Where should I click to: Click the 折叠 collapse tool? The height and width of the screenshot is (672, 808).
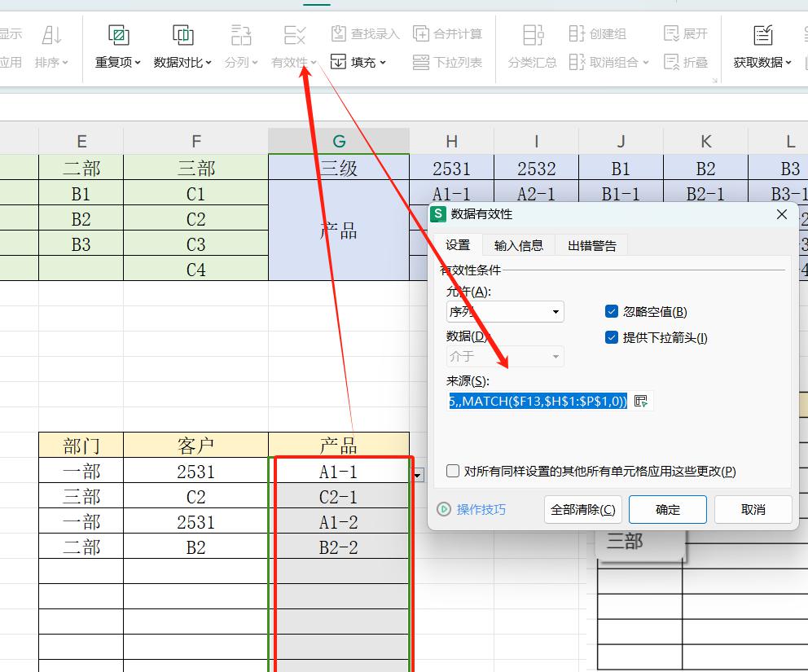click(x=686, y=63)
